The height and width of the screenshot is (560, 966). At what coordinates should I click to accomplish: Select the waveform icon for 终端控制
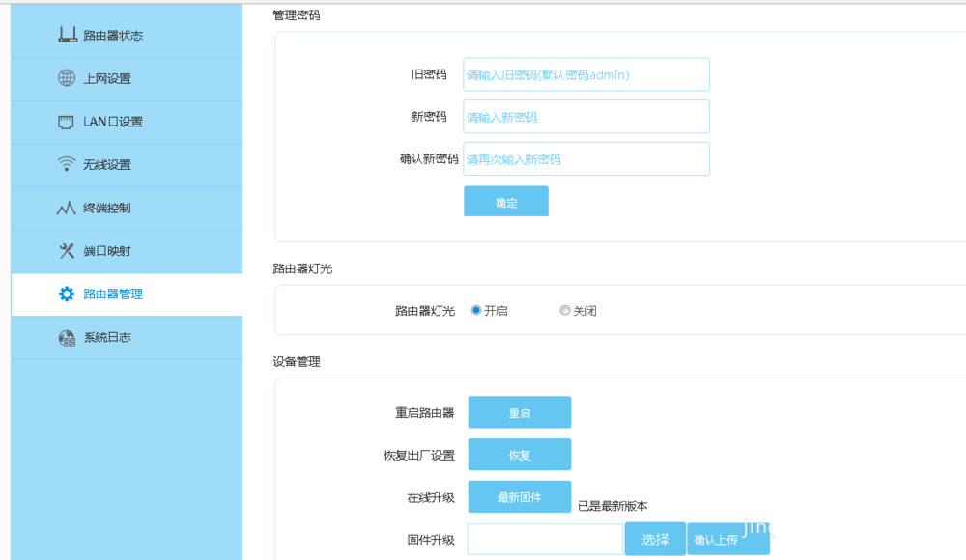tap(65, 208)
